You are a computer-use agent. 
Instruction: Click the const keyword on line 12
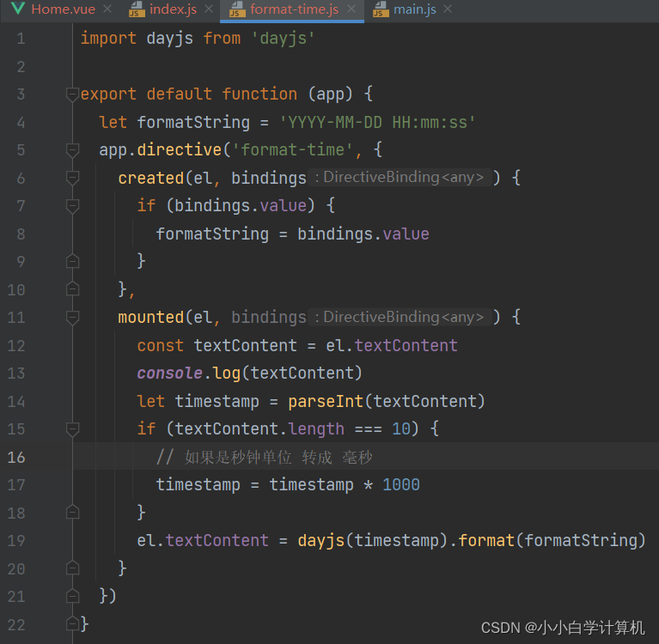tap(160, 345)
